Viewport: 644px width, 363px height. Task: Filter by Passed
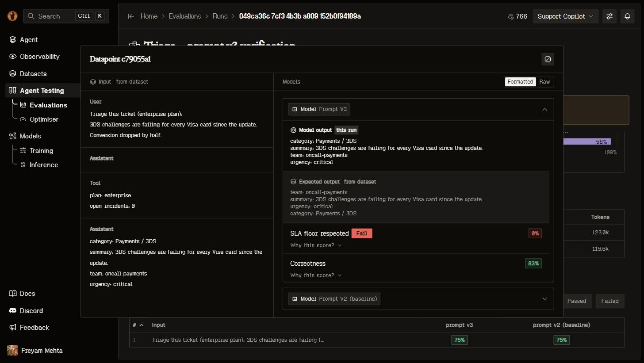[576, 301]
